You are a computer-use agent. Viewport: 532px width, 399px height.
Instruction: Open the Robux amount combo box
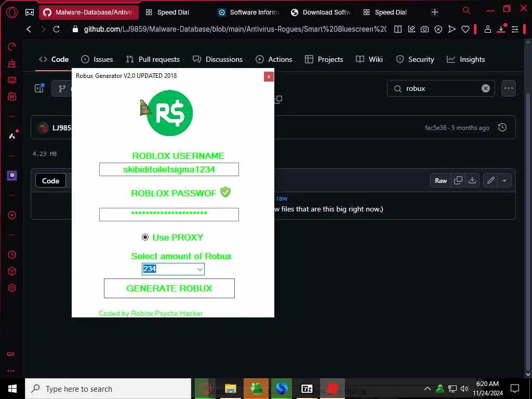[173, 269]
